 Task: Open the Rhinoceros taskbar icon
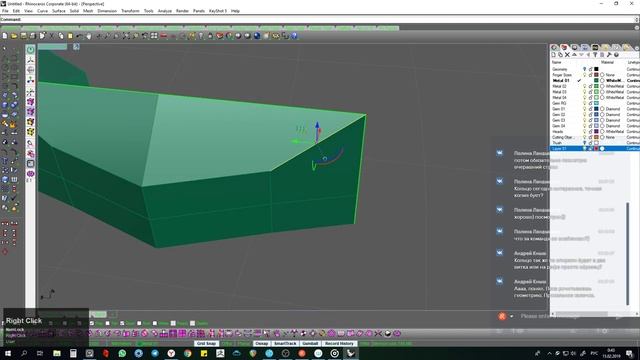tap(350, 353)
